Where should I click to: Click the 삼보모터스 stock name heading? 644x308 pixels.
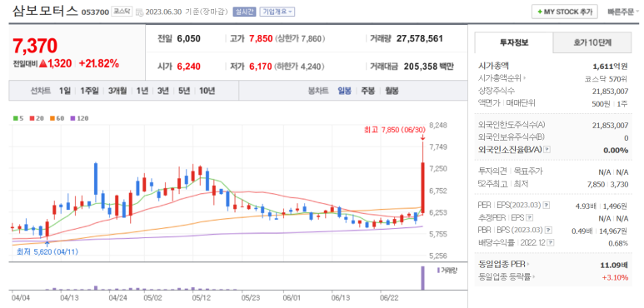coord(45,11)
